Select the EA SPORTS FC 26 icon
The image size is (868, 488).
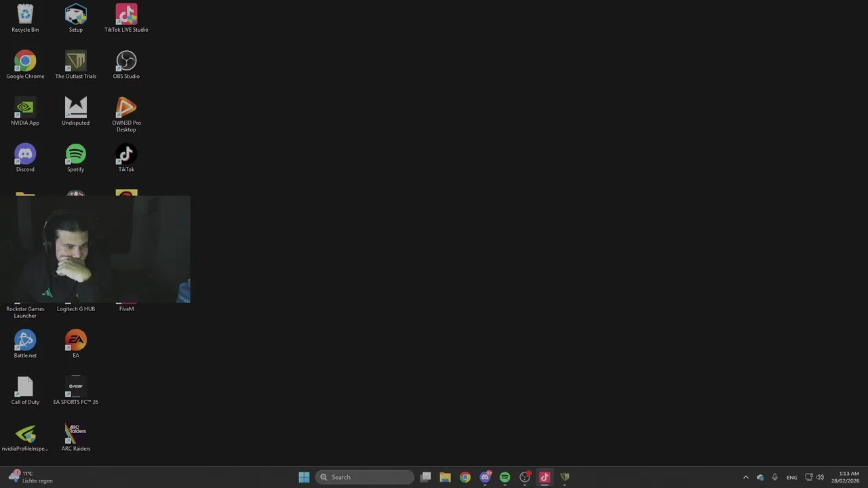pos(75,391)
